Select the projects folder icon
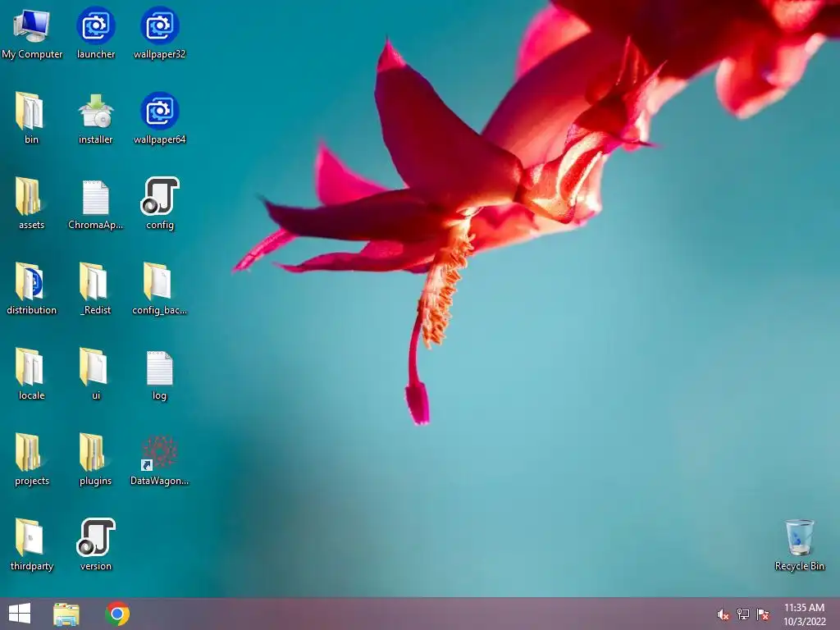This screenshot has height=630, width=840. 32,459
